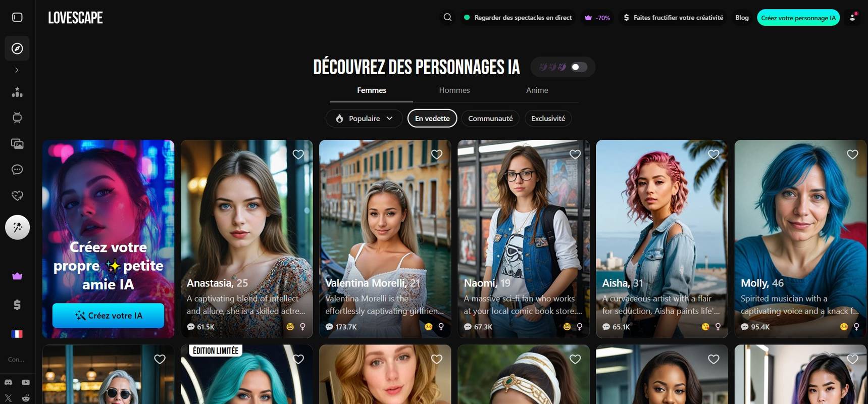Expand the sidebar chevron arrow
This screenshot has width=868, height=404.
point(17,70)
